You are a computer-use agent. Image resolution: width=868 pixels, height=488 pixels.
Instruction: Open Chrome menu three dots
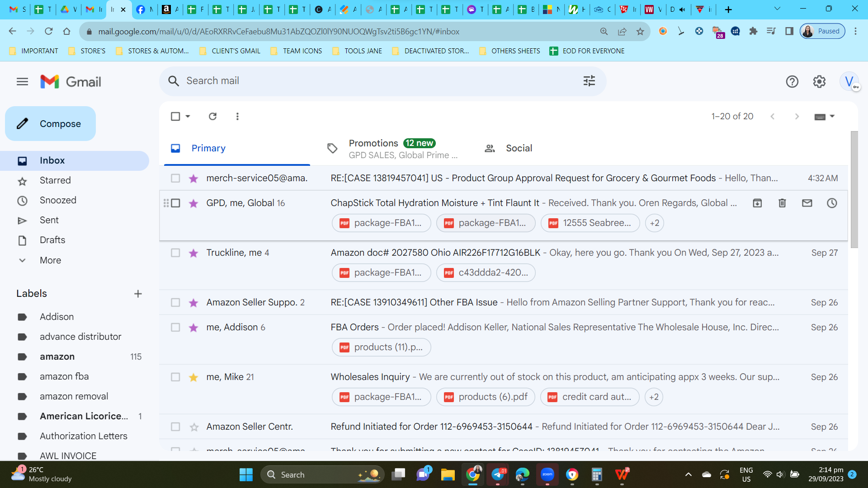[x=855, y=31]
